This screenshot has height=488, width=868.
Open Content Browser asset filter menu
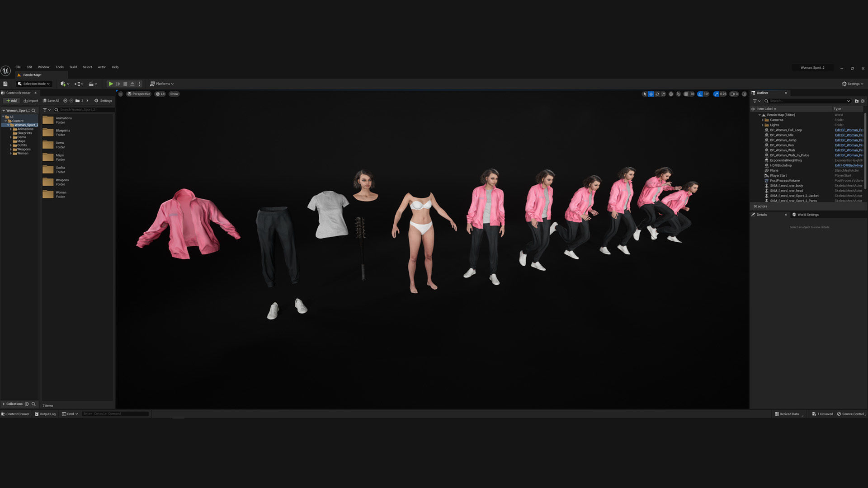(47, 110)
